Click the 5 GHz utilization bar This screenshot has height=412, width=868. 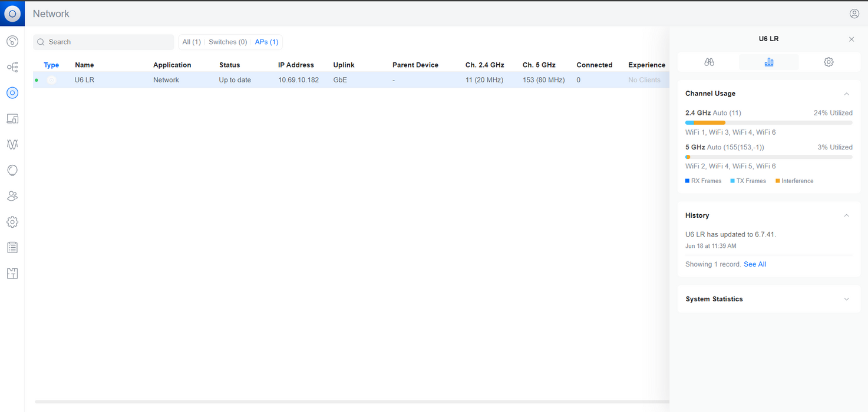769,157
